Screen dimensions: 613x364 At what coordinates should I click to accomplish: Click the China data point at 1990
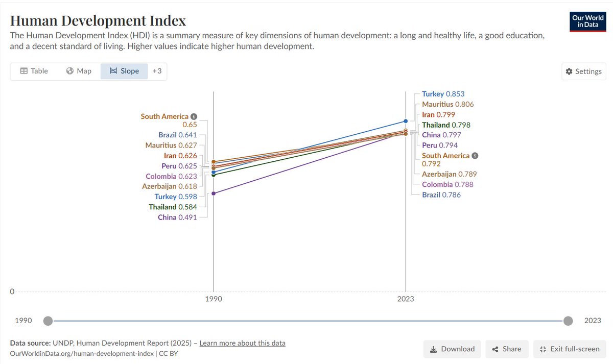(214, 193)
